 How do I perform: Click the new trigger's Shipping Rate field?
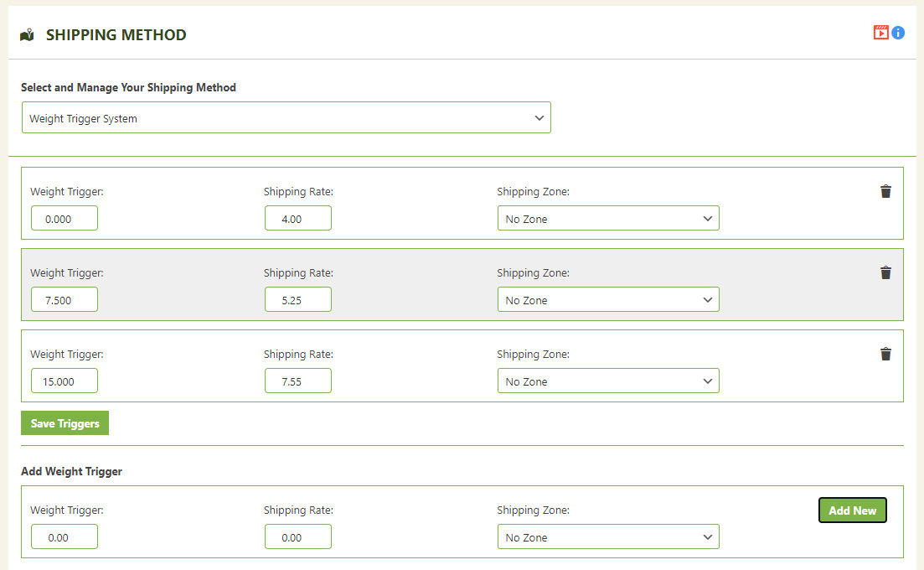297,537
